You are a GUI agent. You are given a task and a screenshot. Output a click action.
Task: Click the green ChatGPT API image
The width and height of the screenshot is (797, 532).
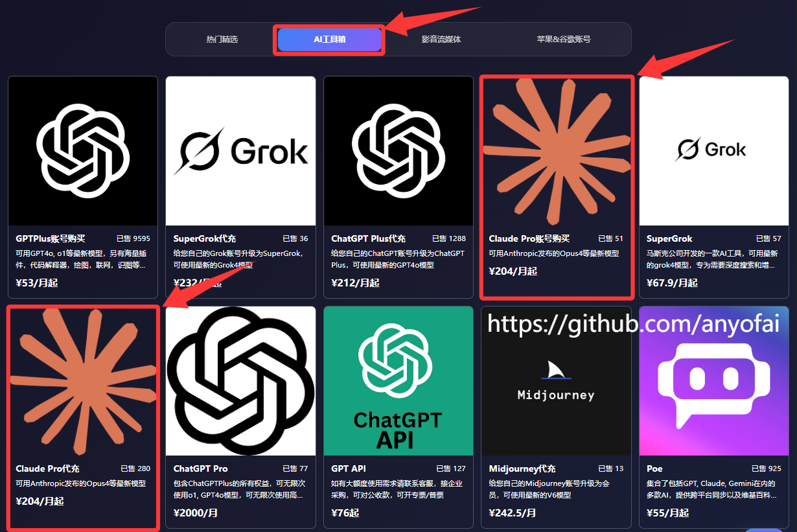[x=398, y=381]
